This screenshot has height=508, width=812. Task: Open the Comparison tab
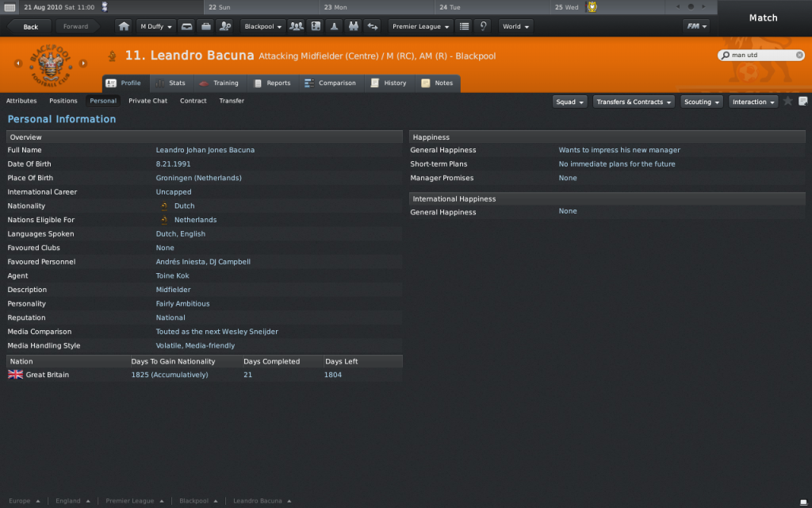pyautogui.click(x=331, y=83)
